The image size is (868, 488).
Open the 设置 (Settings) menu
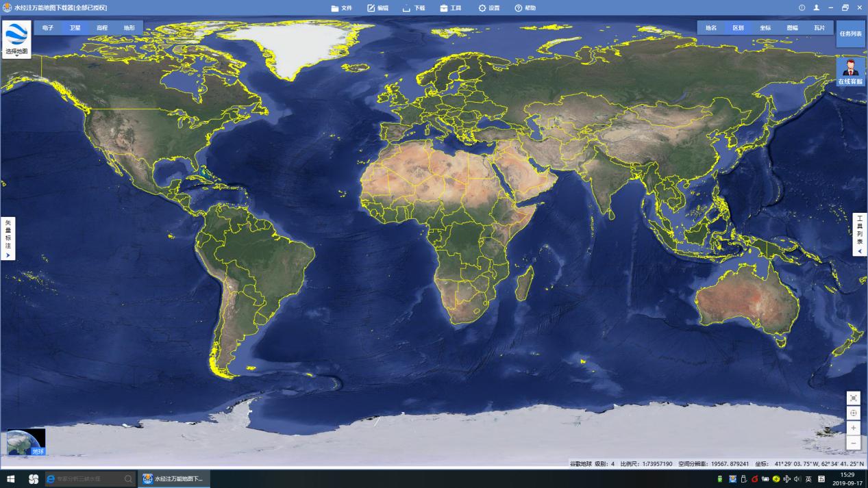click(x=489, y=8)
